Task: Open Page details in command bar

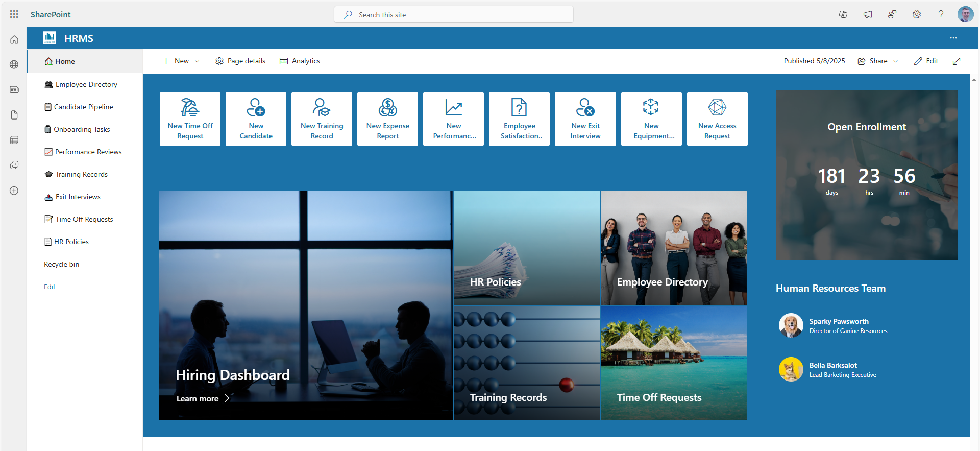Action: coord(240,61)
